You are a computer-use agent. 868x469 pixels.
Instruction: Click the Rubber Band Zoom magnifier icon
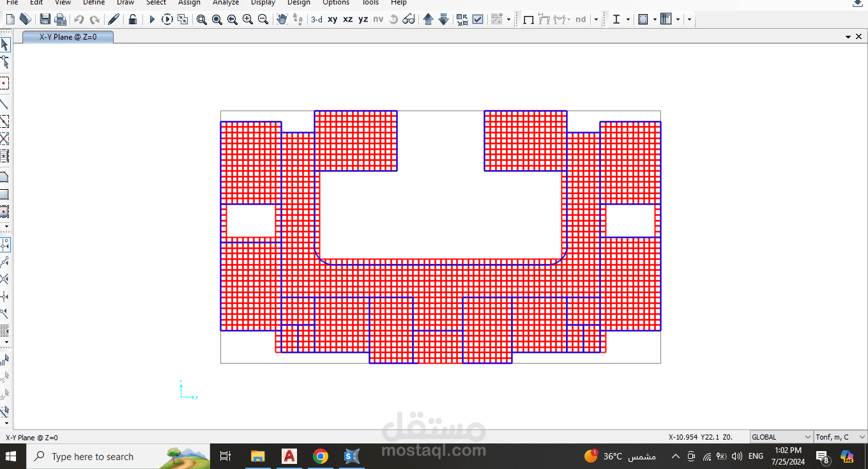(x=201, y=20)
